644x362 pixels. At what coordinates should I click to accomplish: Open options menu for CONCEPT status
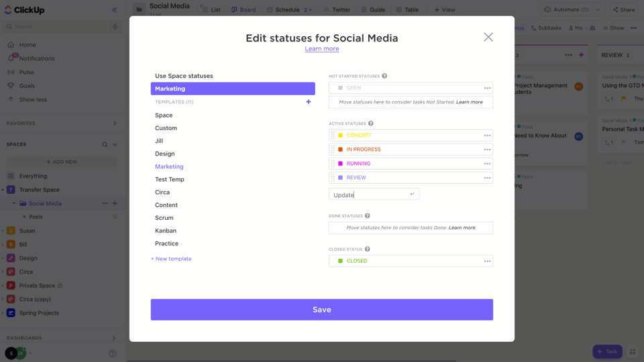pos(487,135)
